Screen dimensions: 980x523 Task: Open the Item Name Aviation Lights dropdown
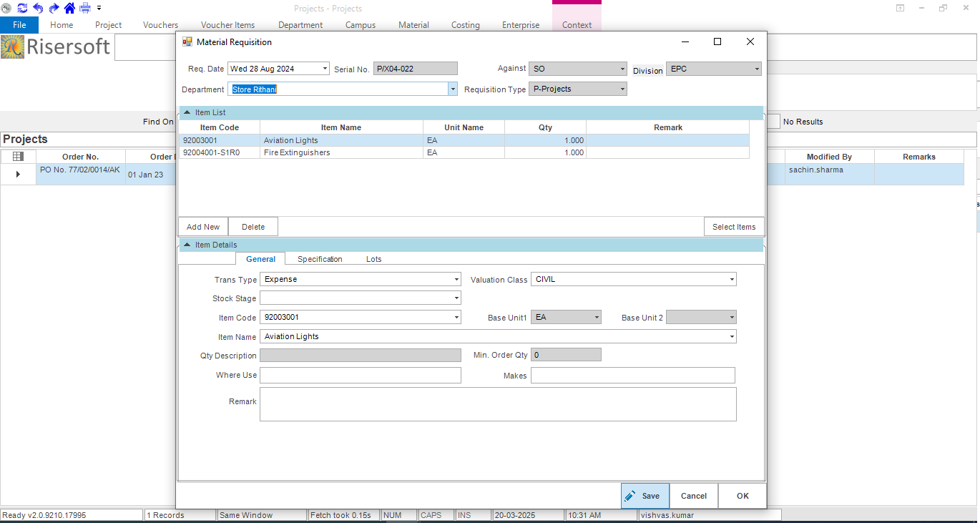(732, 337)
